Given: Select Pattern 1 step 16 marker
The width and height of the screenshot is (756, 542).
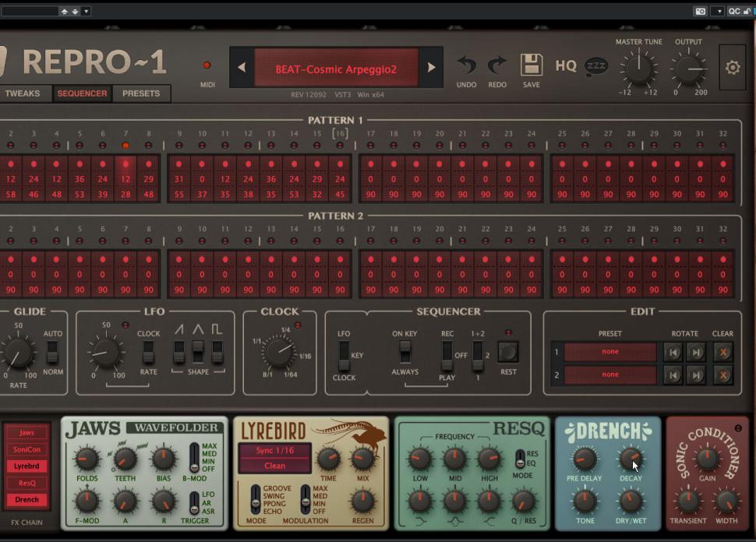Looking at the screenshot, I should tap(340, 133).
